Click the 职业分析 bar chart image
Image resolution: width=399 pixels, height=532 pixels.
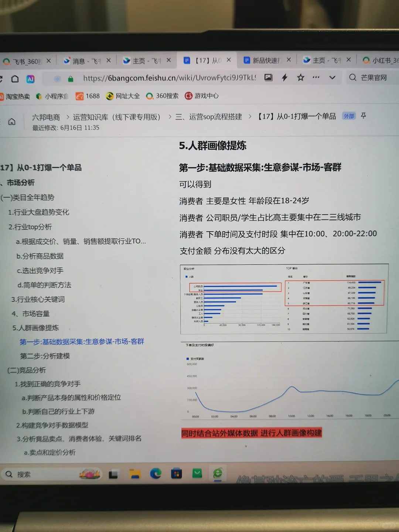[284, 299]
